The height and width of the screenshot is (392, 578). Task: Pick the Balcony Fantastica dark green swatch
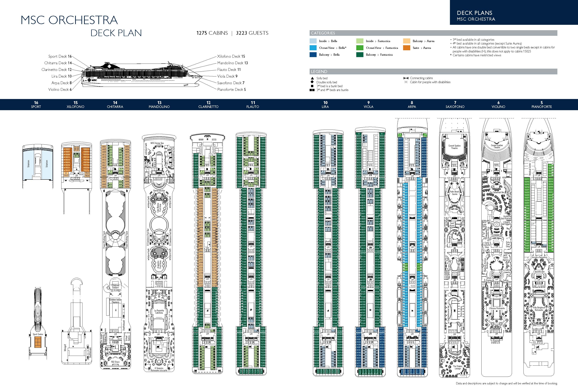pyautogui.click(x=360, y=55)
